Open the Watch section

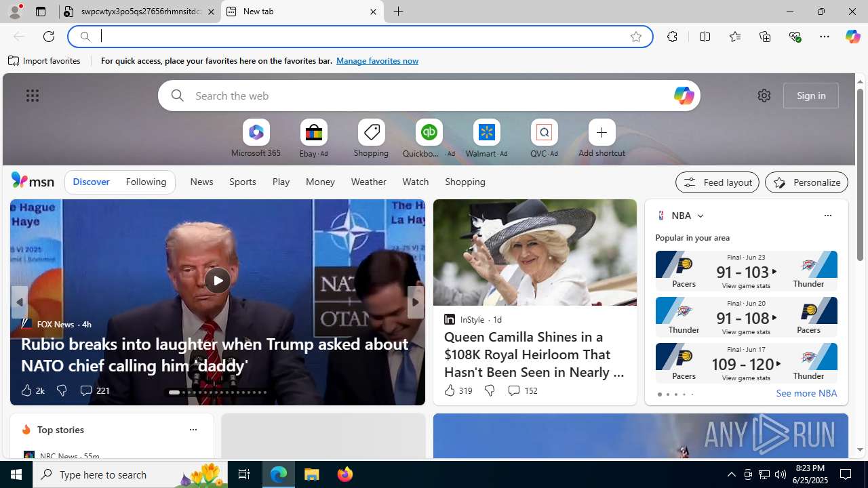point(415,182)
